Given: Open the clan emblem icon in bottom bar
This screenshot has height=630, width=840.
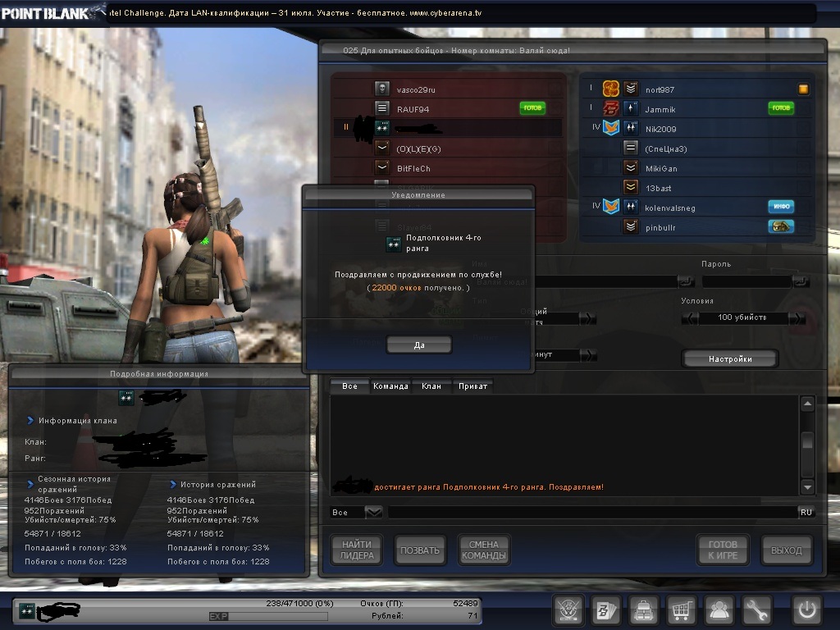Looking at the screenshot, I should click(568, 610).
